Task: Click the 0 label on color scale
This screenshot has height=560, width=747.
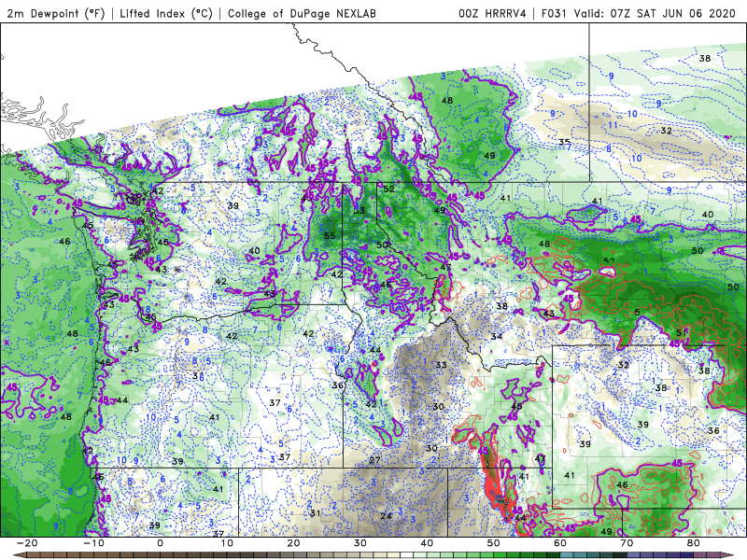Action: click(x=160, y=543)
